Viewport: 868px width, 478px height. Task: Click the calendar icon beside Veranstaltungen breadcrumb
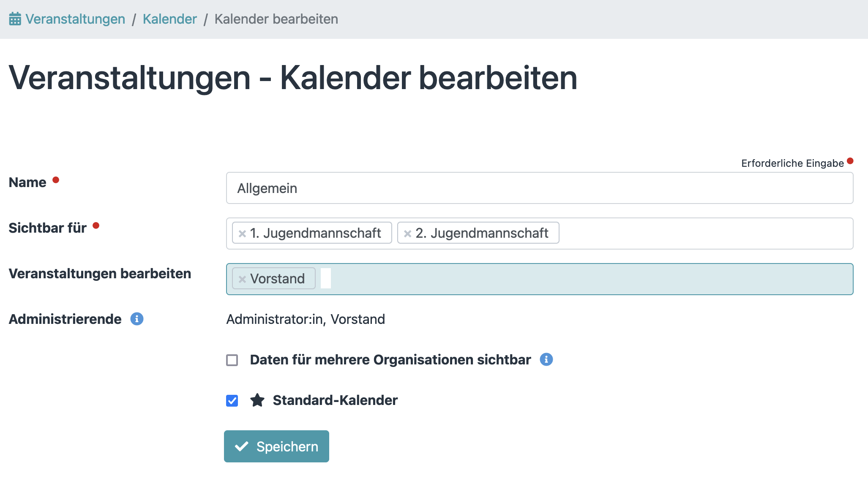(15, 19)
